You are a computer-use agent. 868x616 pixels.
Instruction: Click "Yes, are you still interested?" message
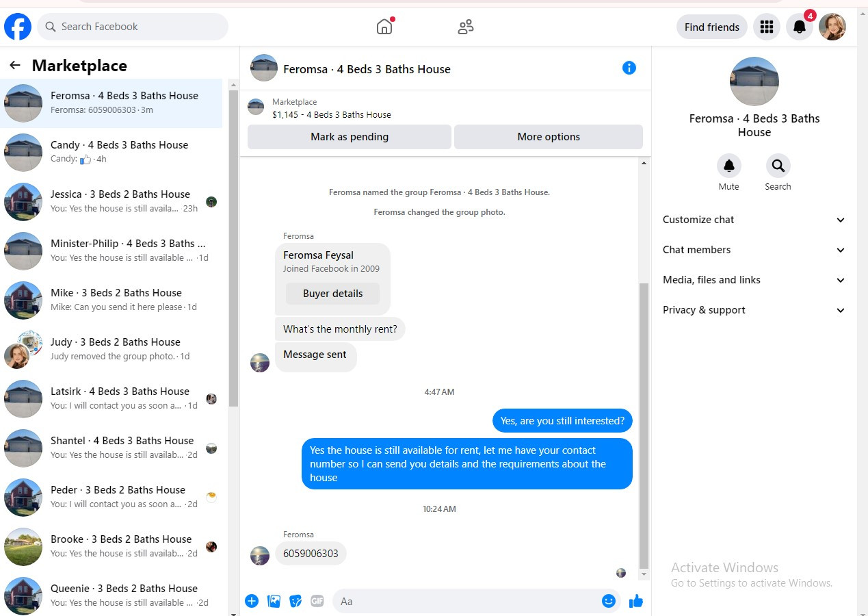(562, 421)
